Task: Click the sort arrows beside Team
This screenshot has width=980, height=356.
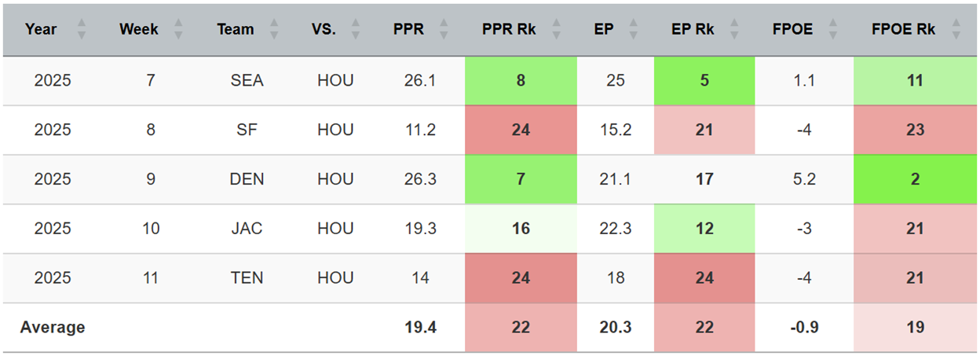Action: (274, 30)
